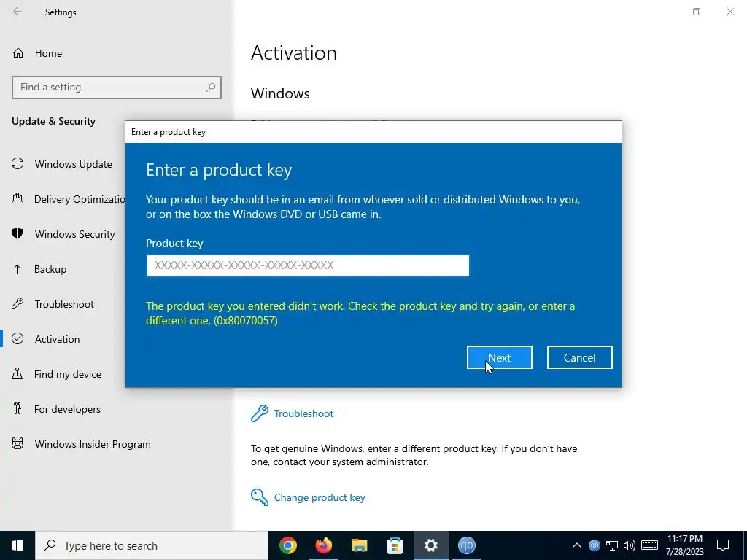Click the Settings gear taskbar icon
This screenshot has height=560, width=747.
click(430, 545)
